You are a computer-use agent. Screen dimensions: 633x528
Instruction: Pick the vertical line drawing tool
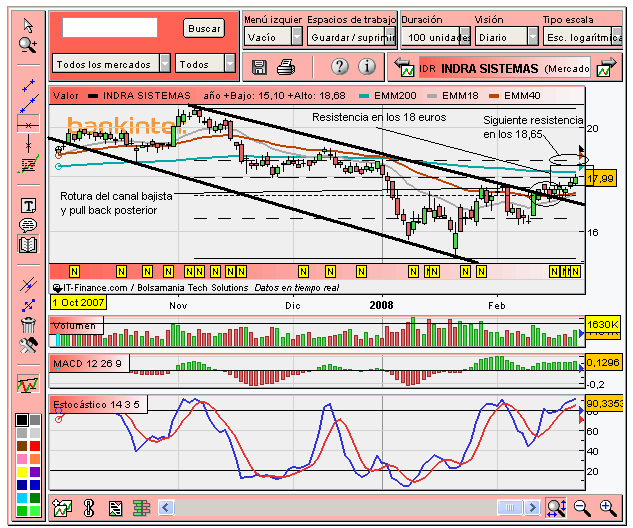tap(28, 143)
